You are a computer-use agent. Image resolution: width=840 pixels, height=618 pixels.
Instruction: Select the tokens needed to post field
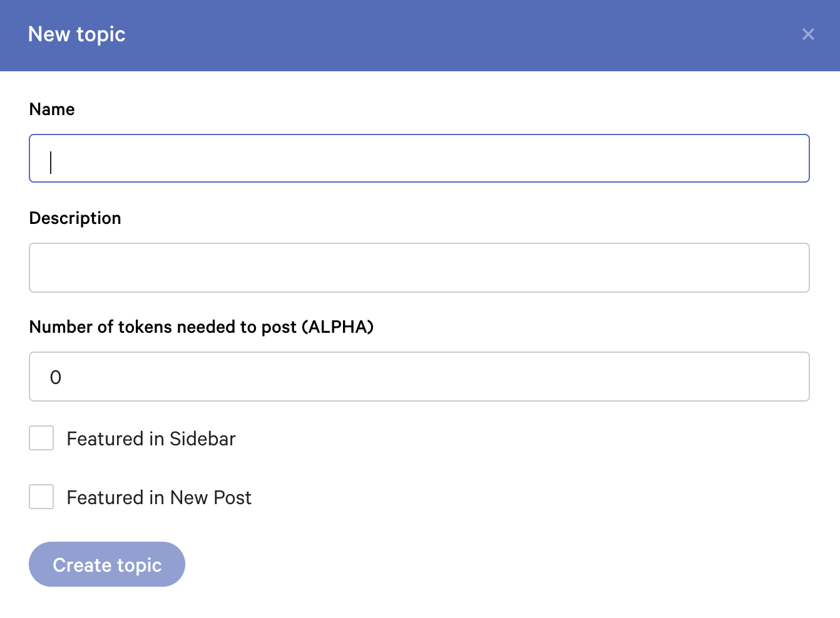[419, 377]
